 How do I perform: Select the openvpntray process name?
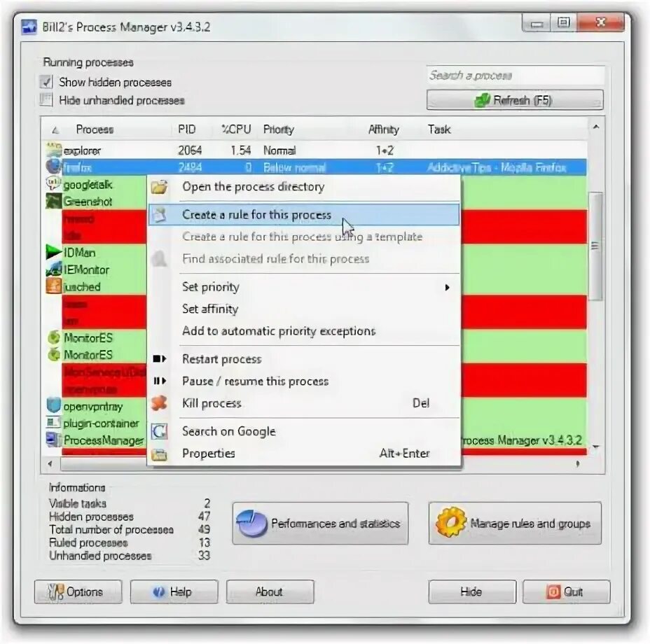pos(93,407)
